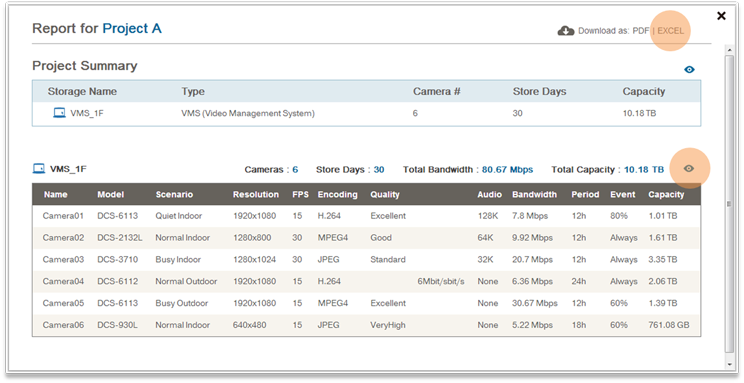Download the report as PDF

tap(640, 31)
